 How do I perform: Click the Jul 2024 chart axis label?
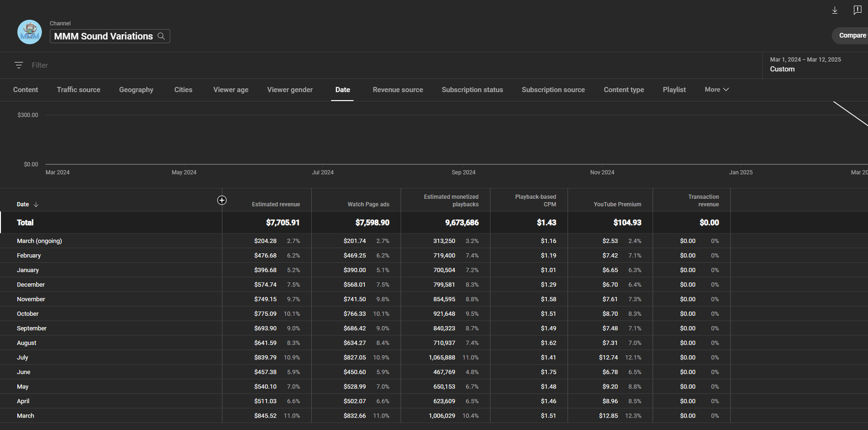[x=323, y=172]
